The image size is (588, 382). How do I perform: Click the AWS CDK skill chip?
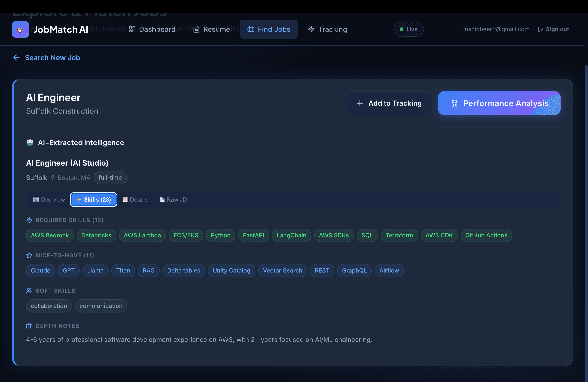[439, 235]
